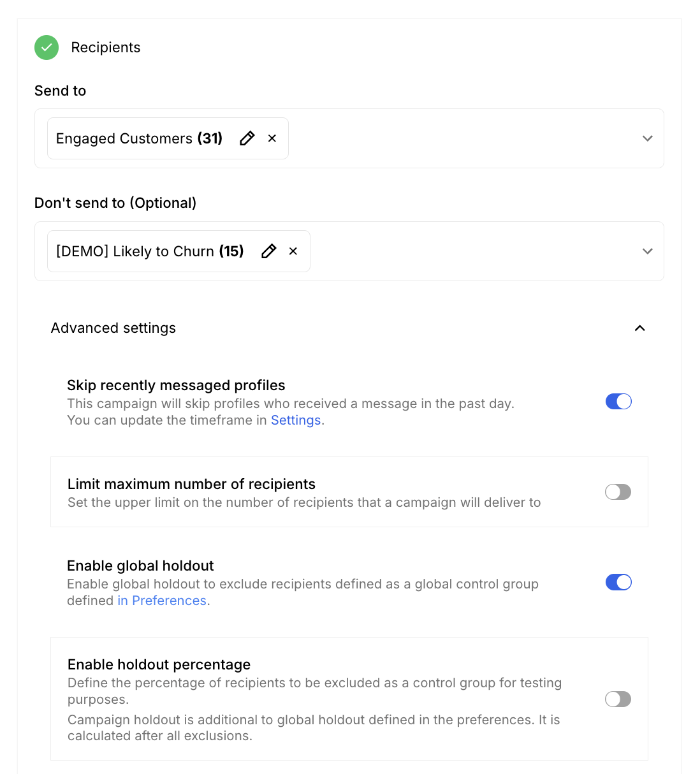Collapse the Advanced settings section
This screenshot has height=774, width=700.
click(x=639, y=328)
